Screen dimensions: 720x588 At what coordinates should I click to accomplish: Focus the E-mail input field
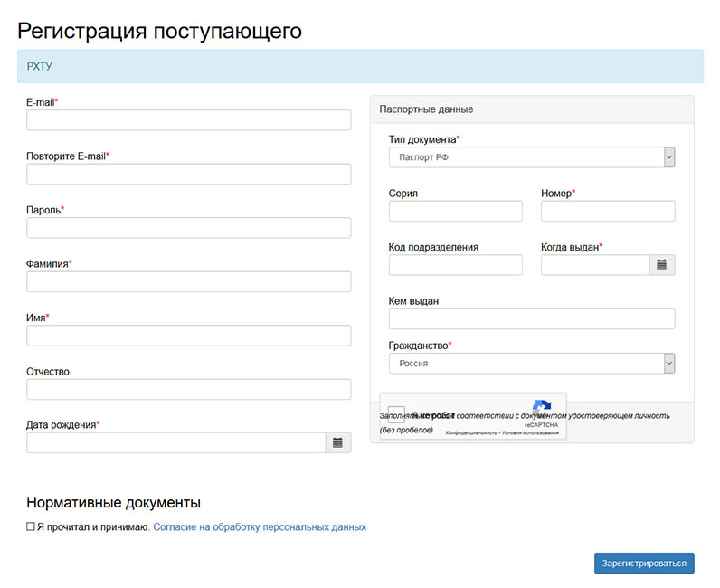[x=188, y=120]
